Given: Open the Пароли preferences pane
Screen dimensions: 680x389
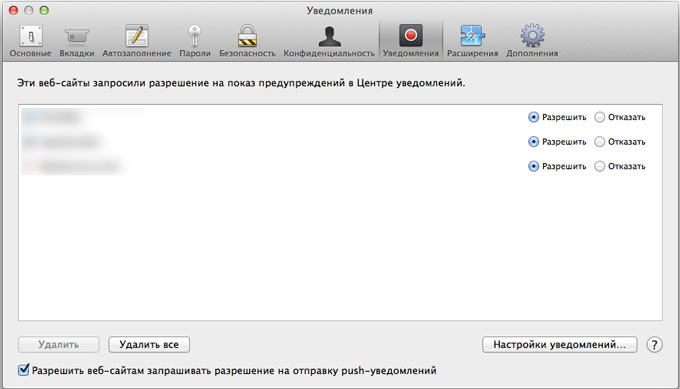Looking at the screenshot, I should click(x=195, y=41).
